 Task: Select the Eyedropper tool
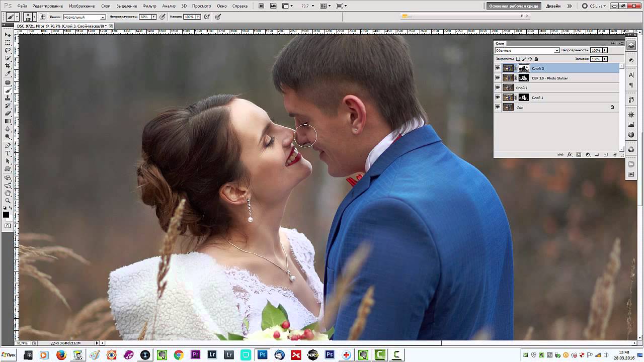click(x=8, y=74)
